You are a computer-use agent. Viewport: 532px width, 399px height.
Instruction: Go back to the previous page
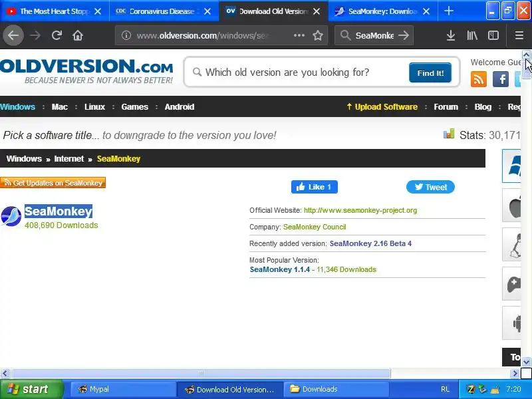(x=13, y=35)
